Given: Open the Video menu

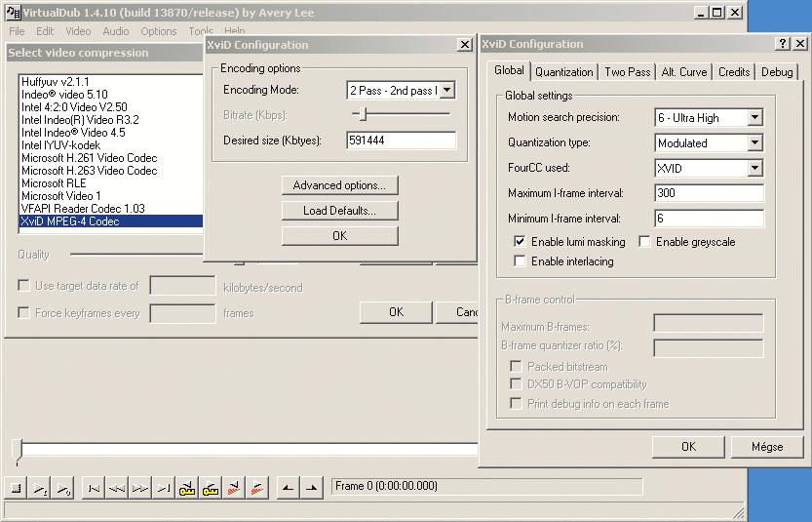Looking at the screenshot, I should [78, 31].
